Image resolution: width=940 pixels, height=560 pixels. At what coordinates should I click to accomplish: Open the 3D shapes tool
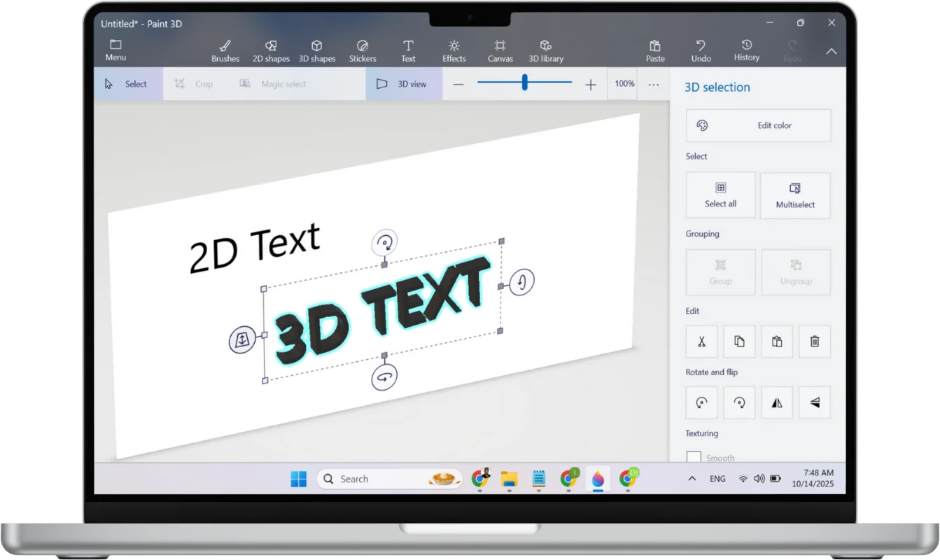pos(317,49)
